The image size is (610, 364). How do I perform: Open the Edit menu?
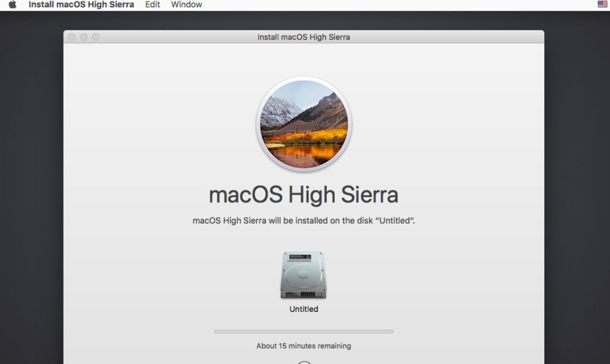[x=152, y=4]
